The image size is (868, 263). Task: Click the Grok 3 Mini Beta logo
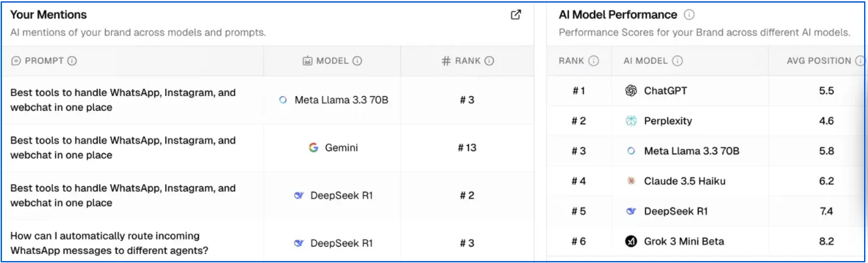(630, 241)
